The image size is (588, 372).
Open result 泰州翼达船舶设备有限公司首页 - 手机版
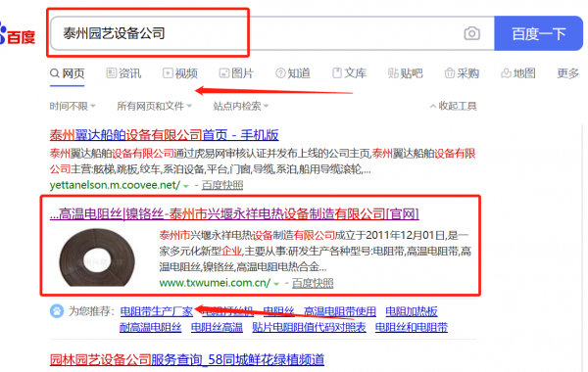[165, 135]
